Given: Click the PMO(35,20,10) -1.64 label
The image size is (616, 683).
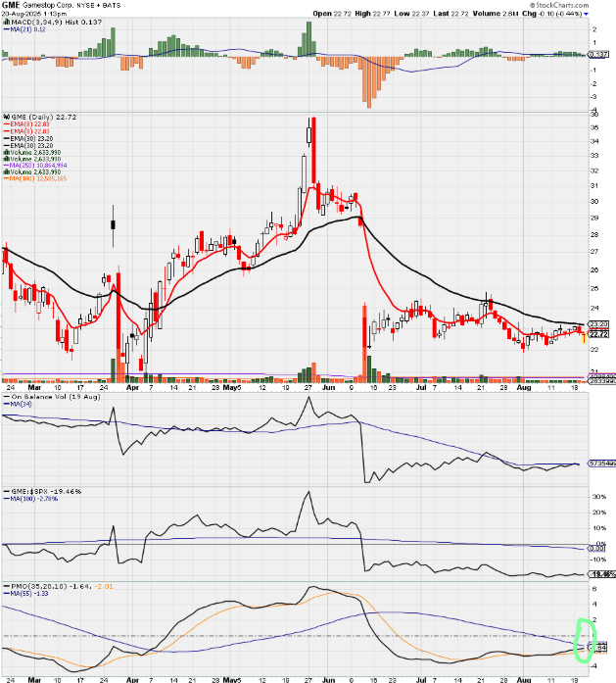Looking at the screenshot, I should coord(51,586).
